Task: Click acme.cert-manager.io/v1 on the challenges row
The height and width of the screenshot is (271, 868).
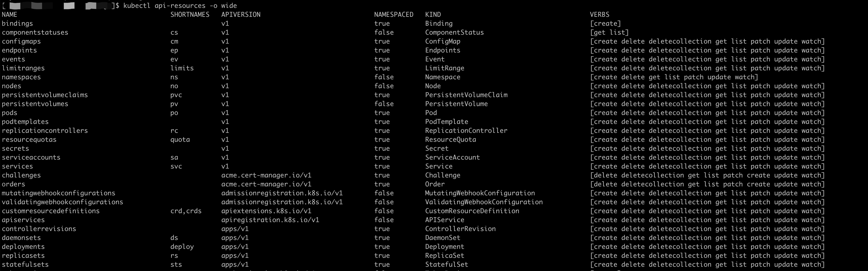Action: click(266, 175)
